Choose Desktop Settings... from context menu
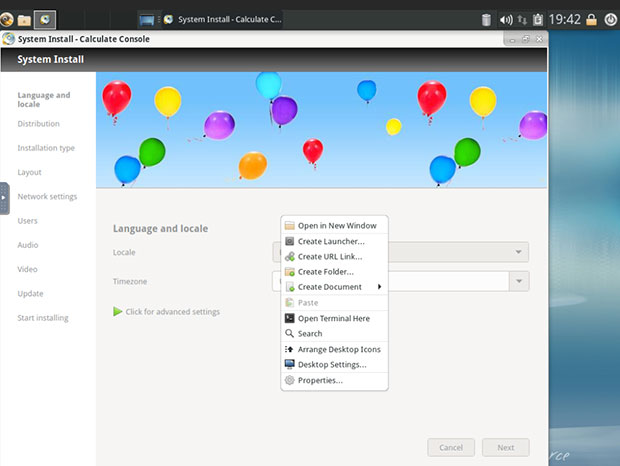Screen dimensions: 620x466 334,364
